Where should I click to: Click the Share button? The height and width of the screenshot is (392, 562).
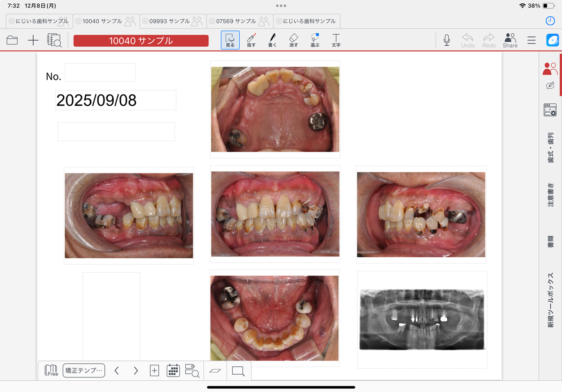pyautogui.click(x=510, y=40)
